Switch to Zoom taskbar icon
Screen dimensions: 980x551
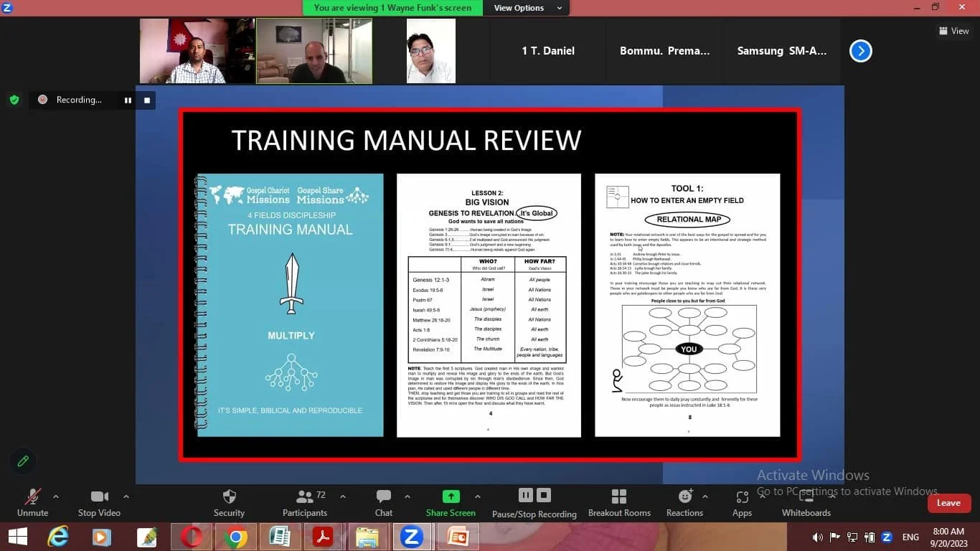point(411,537)
